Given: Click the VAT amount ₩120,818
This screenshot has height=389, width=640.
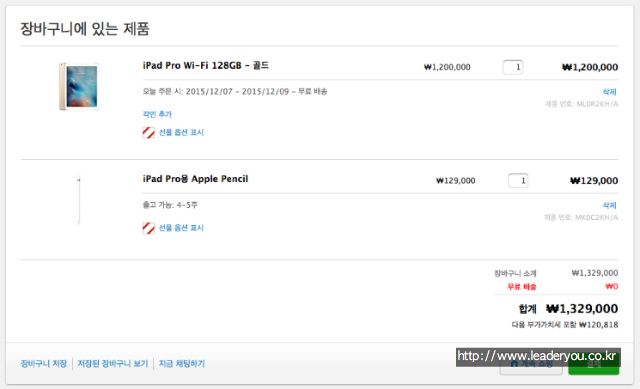Looking at the screenshot, I should coord(598,325).
